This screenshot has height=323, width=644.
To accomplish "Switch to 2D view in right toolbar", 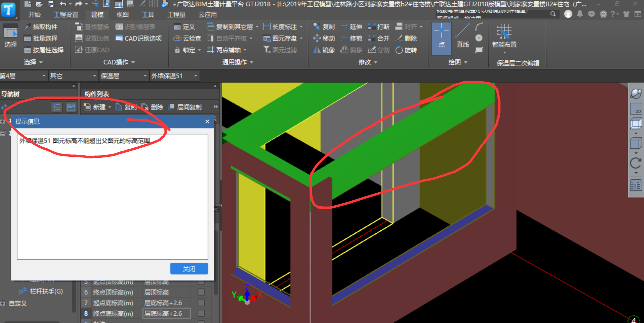I will point(636,109).
